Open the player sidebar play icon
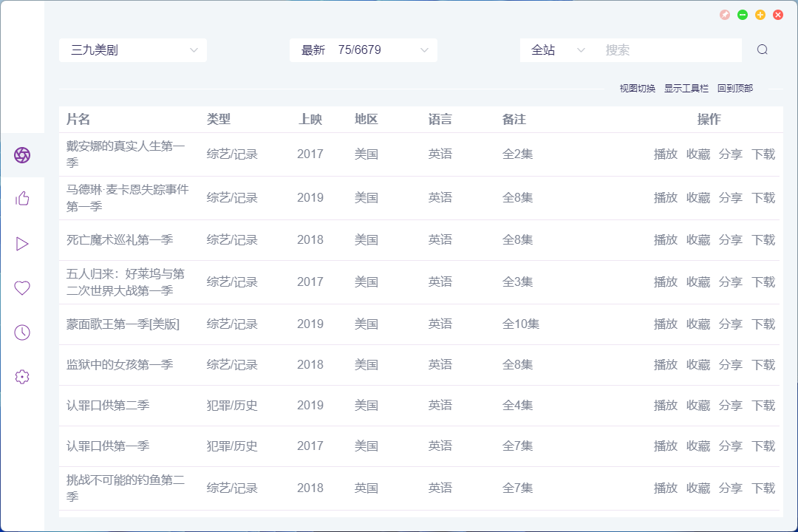This screenshot has width=798, height=532. (22, 244)
